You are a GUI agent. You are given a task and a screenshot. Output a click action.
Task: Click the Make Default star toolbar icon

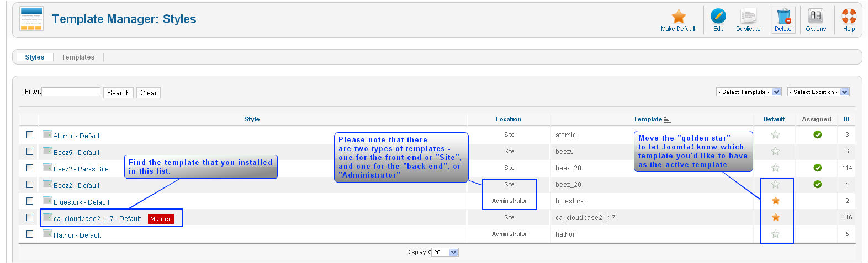coord(678,16)
